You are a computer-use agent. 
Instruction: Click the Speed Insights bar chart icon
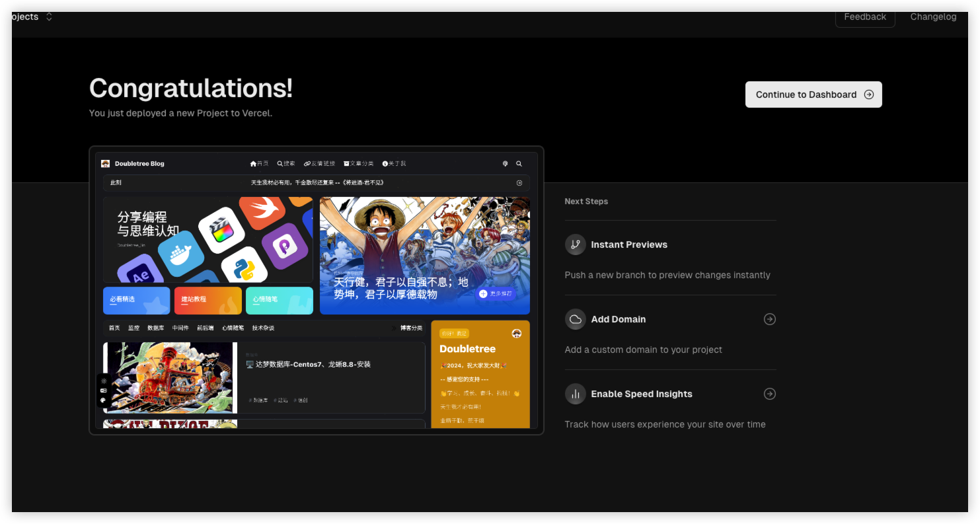576,394
